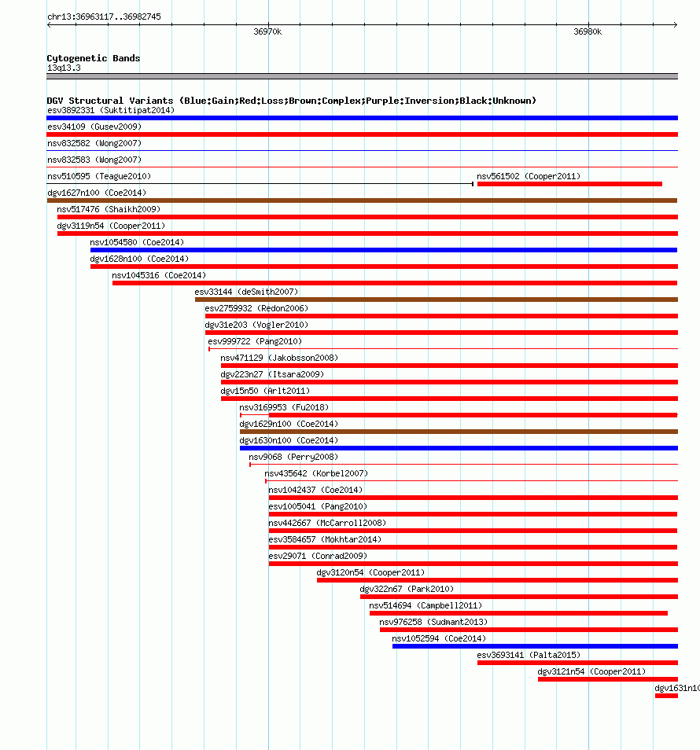
Task: Select nsv1054580 (Coe2014) label
Action: (x=137, y=242)
